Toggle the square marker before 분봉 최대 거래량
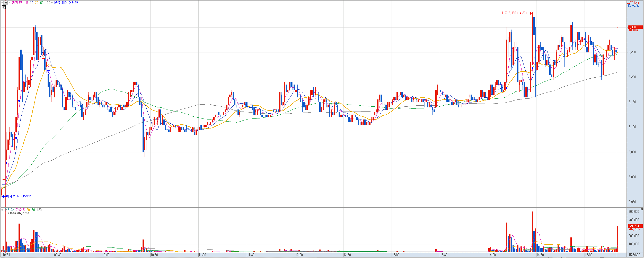Viewport: 644px width, 258px height. tap(52, 3)
